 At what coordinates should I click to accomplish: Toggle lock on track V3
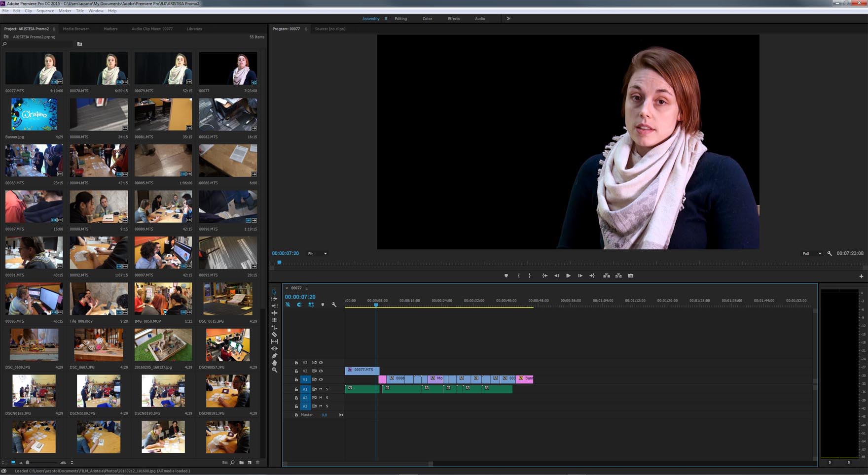click(x=296, y=363)
